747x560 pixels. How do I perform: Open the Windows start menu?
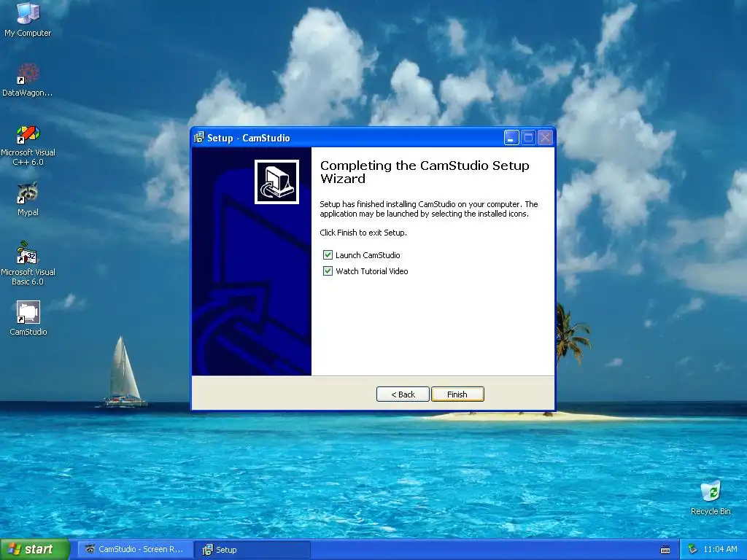click(x=35, y=550)
